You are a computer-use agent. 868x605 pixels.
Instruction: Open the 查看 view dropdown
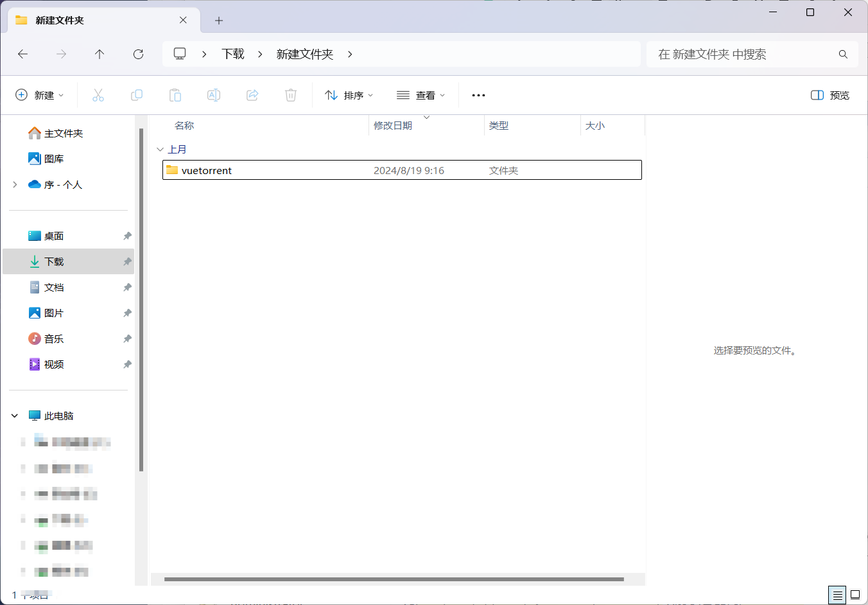pos(421,95)
